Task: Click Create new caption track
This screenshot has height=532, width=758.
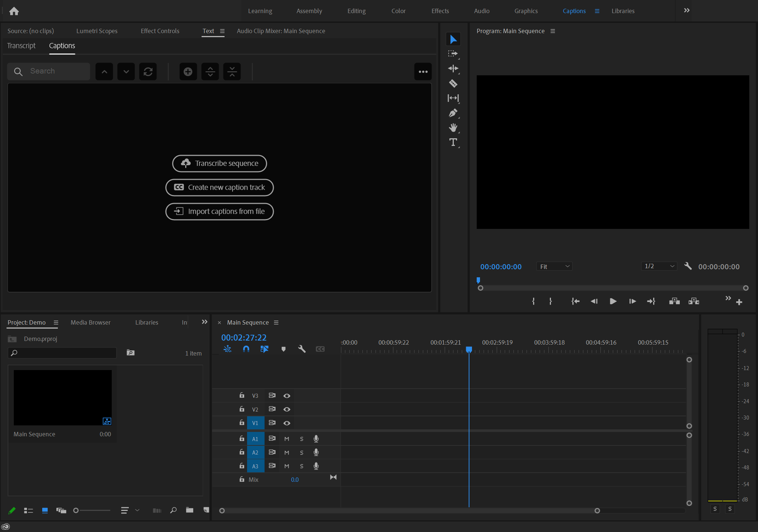Action: (x=219, y=187)
